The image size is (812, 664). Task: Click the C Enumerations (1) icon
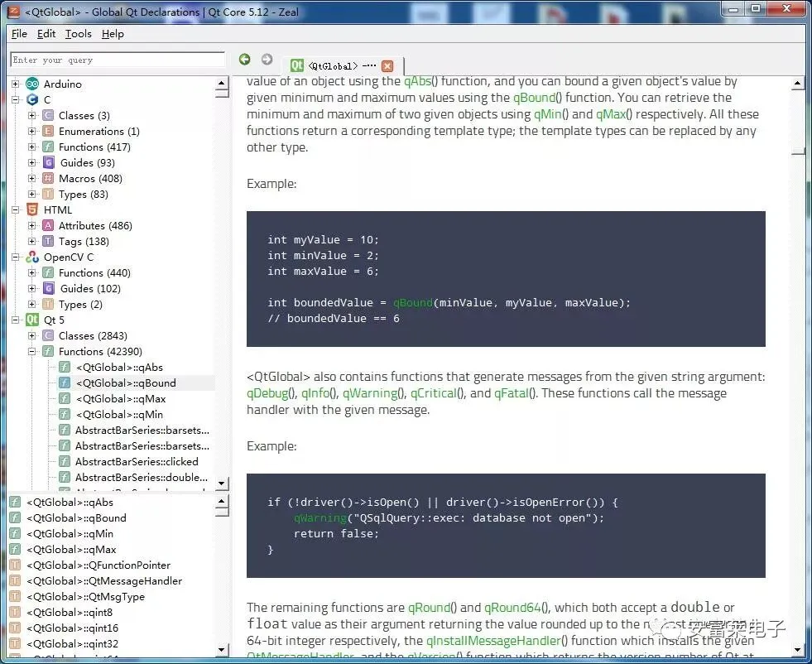[x=48, y=131]
